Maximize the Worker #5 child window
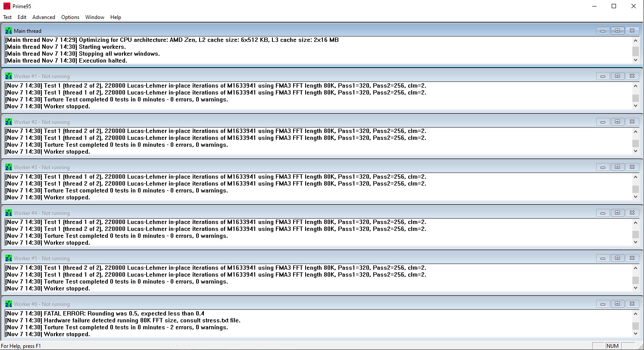Screen dimensions: 644x350 coord(617,258)
